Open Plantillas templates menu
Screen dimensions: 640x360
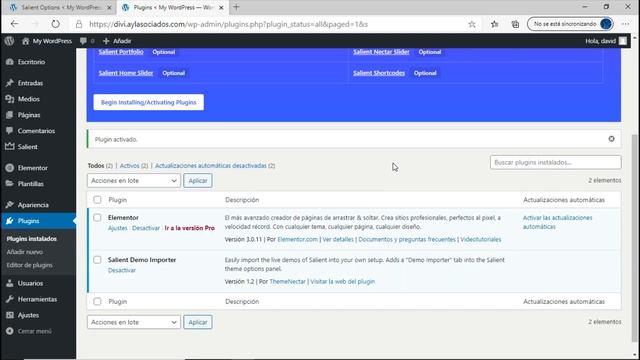30,184
